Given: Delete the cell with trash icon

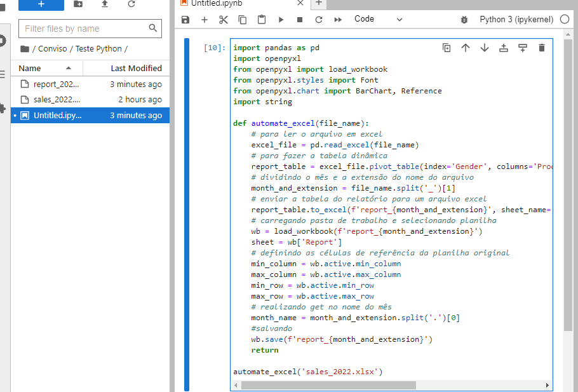Looking at the screenshot, I should pyautogui.click(x=542, y=48).
